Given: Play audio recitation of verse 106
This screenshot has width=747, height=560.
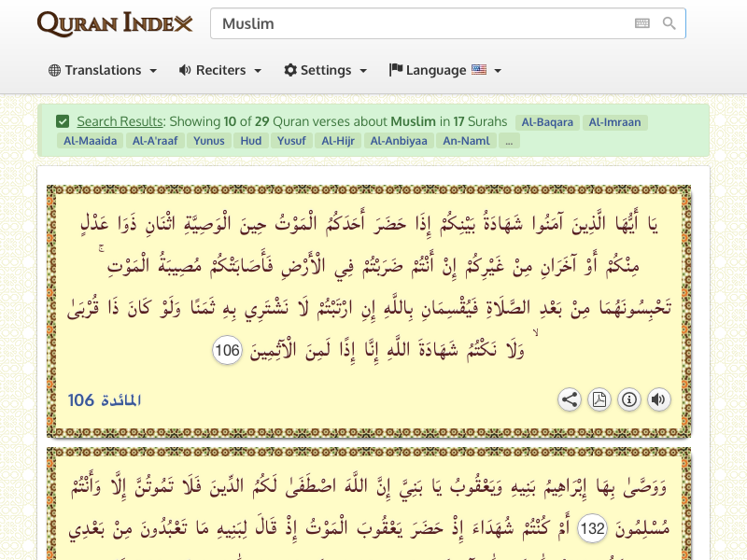Looking at the screenshot, I should pos(659,399).
